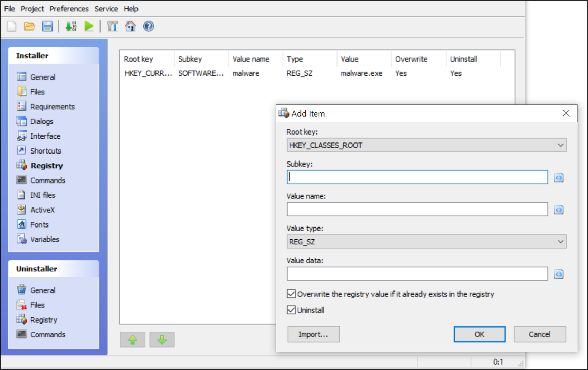588x370 pixels.
Task: Close the Add Item dialog
Action: (x=566, y=113)
